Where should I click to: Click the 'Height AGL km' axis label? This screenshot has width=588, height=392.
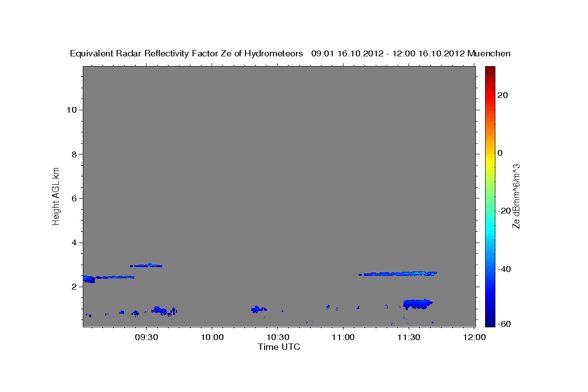56,196
